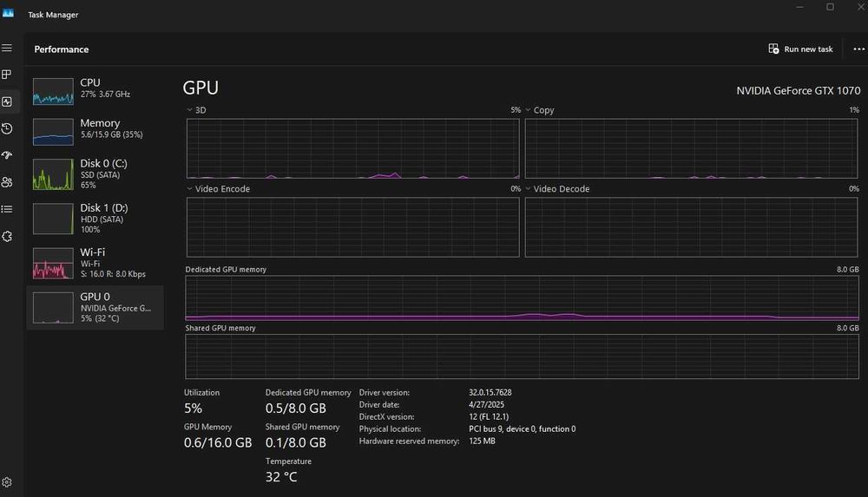
Task: Maximize the Task Manager window
Action: (830, 7)
